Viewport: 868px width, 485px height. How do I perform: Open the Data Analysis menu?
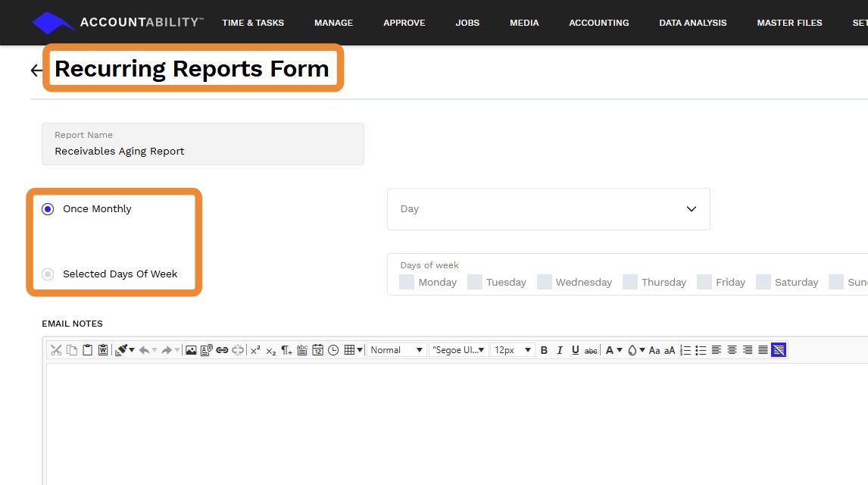tap(693, 23)
